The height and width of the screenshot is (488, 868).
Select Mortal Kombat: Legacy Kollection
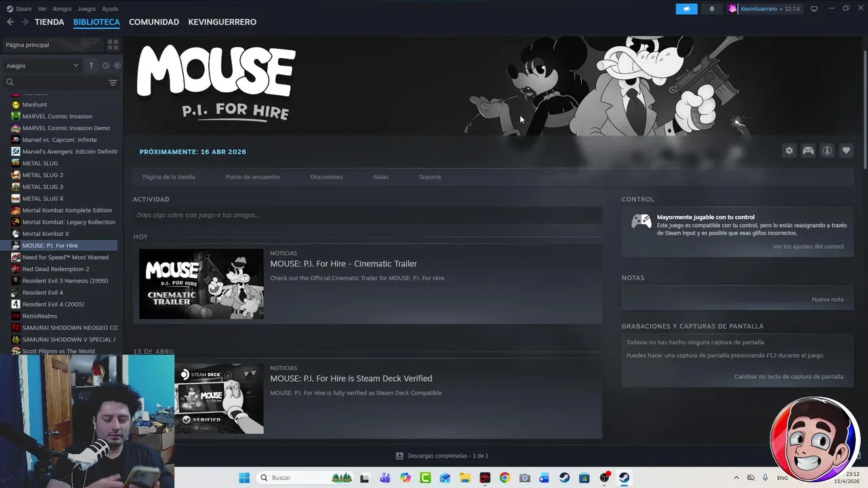68,222
